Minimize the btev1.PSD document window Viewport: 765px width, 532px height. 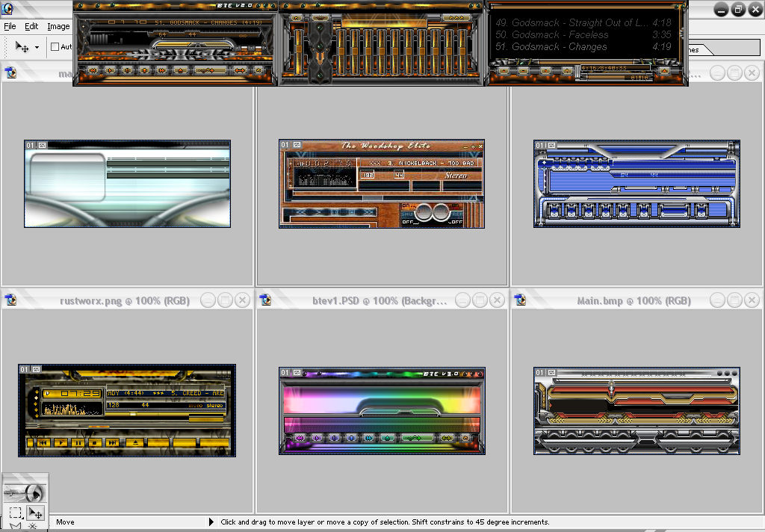pyautogui.click(x=462, y=300)
